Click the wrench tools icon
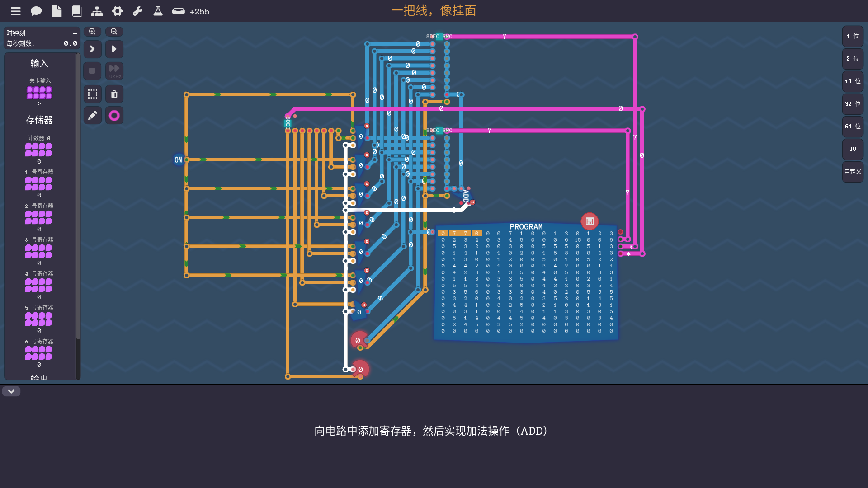Image resolution: width=868 pixels, height=488 pixels. click(x=137, y=11)
